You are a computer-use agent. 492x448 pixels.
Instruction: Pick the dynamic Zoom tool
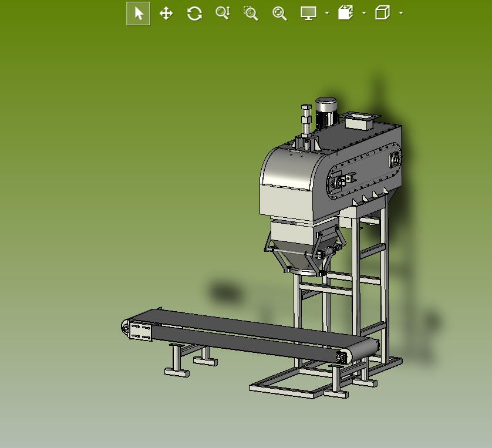click(223, 13)
